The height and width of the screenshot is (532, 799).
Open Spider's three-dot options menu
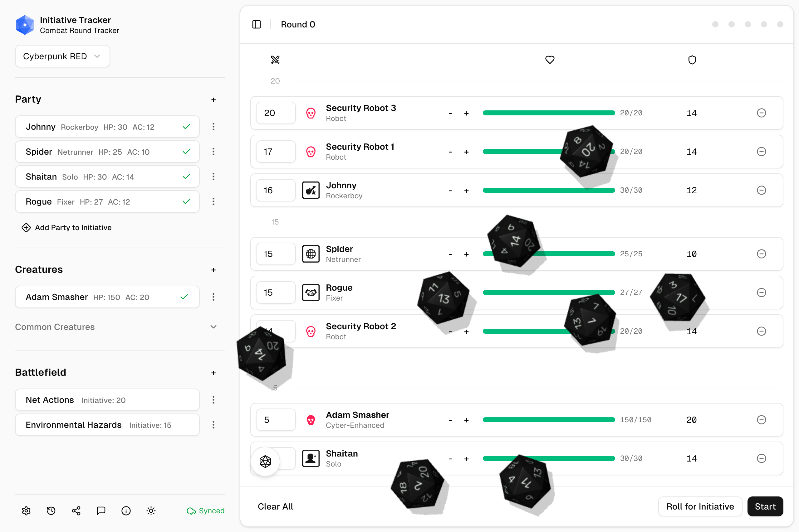(213, 152)
